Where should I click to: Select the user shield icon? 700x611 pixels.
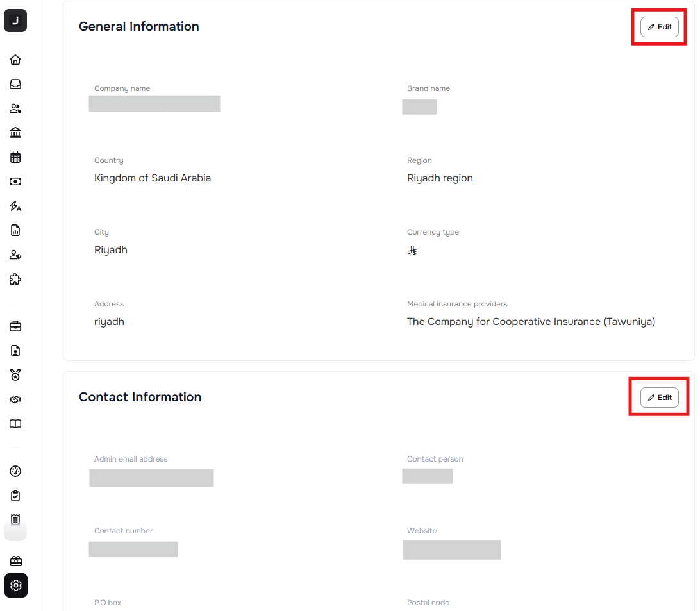(x=15, y=255)
